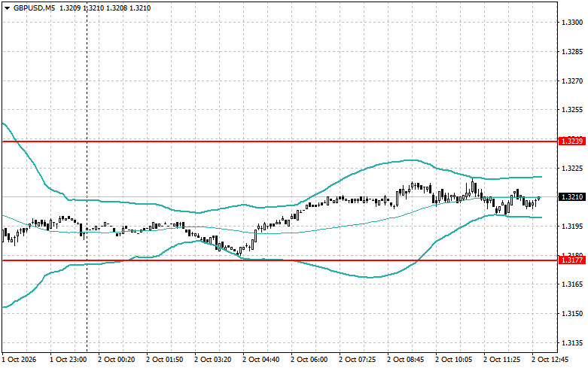The height and width of the screenshot is (368, 588).
Task: Click the 2 Oct 08:45 time label
Action: [x=405, y=360]
